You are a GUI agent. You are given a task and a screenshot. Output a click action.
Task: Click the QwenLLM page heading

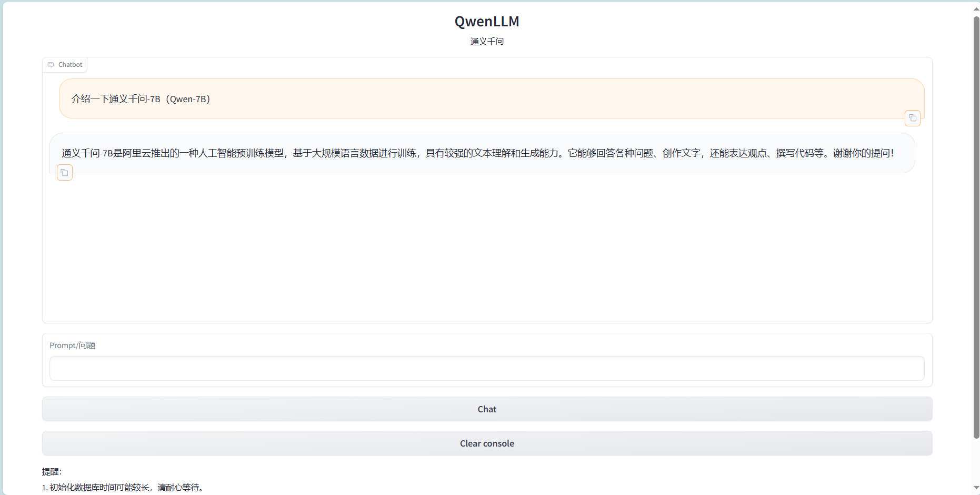pos(486,22)
